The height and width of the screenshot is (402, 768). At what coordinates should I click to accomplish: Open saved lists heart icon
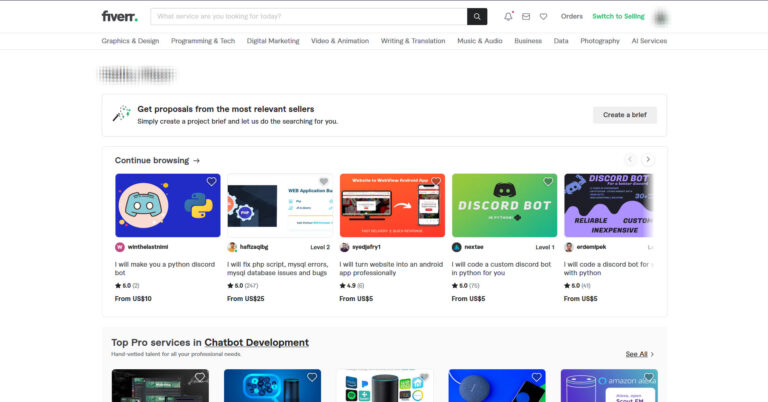point(544,16)
